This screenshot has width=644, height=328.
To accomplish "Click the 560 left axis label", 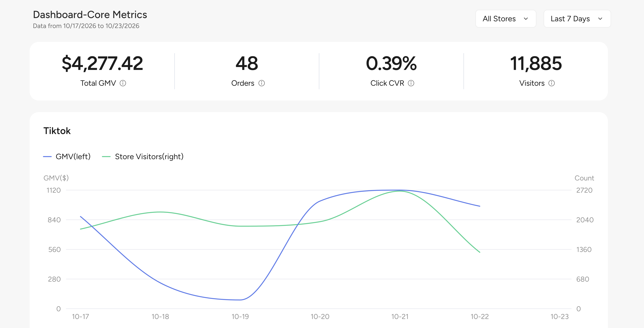I will 55,250.
